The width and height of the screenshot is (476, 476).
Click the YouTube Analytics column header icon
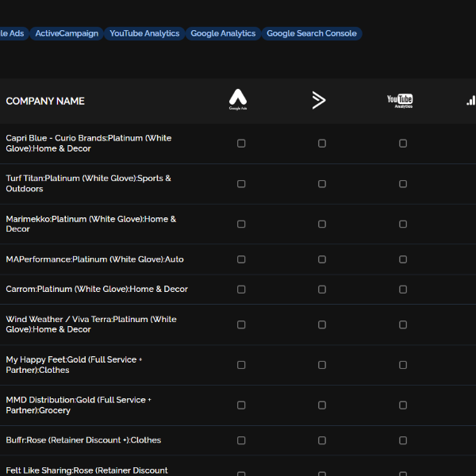coord(400,100)
